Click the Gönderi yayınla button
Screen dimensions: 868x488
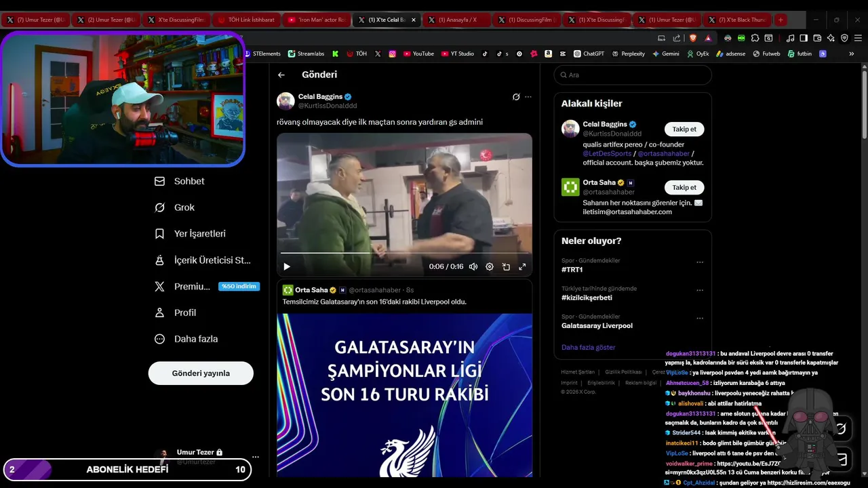tap(201, 373)
